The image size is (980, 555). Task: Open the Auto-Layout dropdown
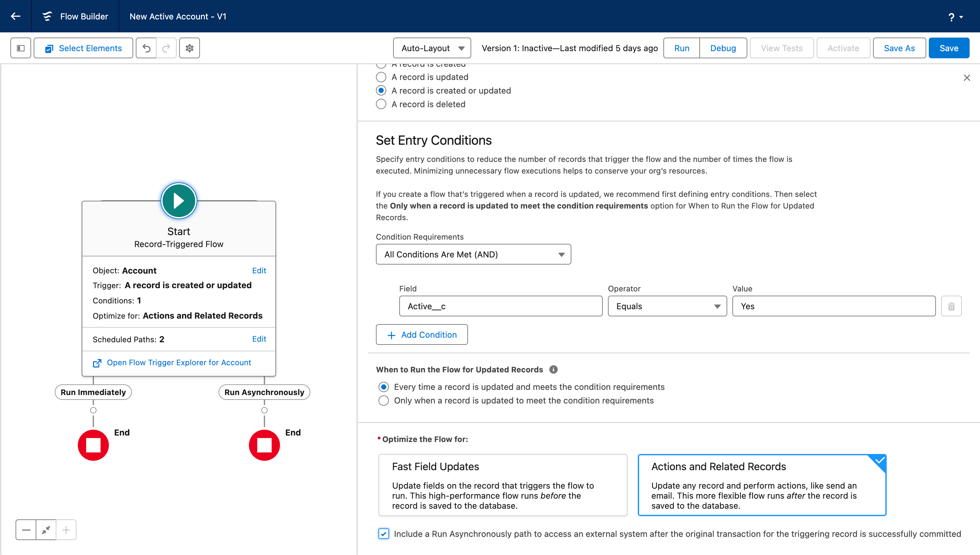[432, 48]
